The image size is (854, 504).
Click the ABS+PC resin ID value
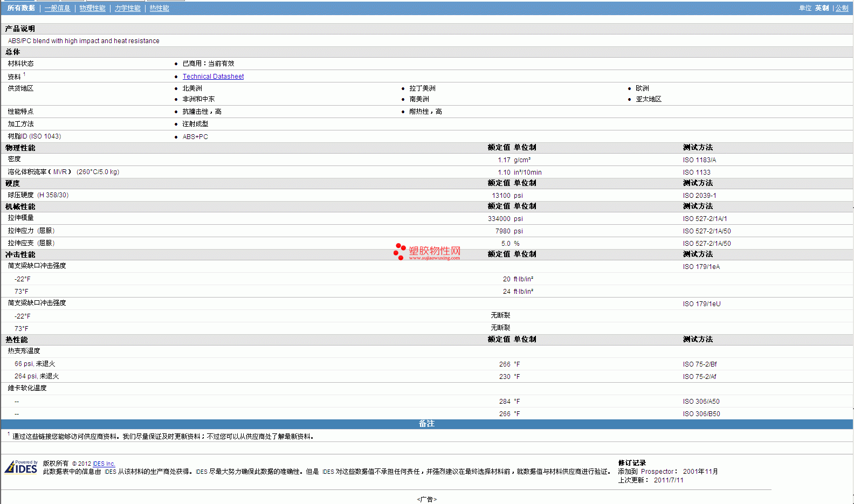point(195,137)
